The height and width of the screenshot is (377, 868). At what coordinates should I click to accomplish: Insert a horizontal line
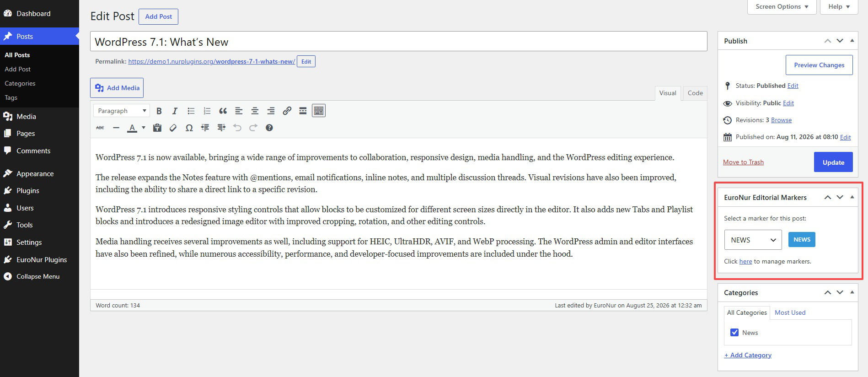click(x=116, y=128)
